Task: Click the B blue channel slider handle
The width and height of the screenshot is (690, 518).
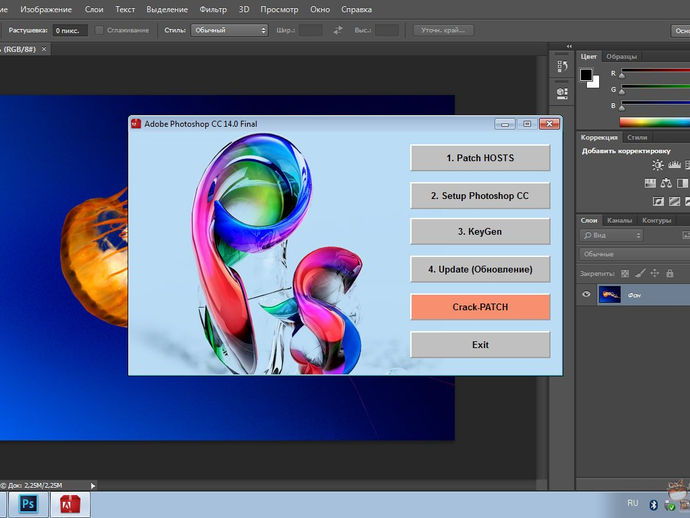Action: pos(622,107)
